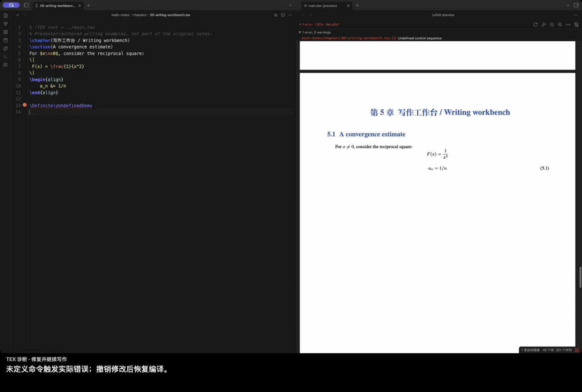
Task: Click the '46 个词' word count status
Action: click(547, 350)
